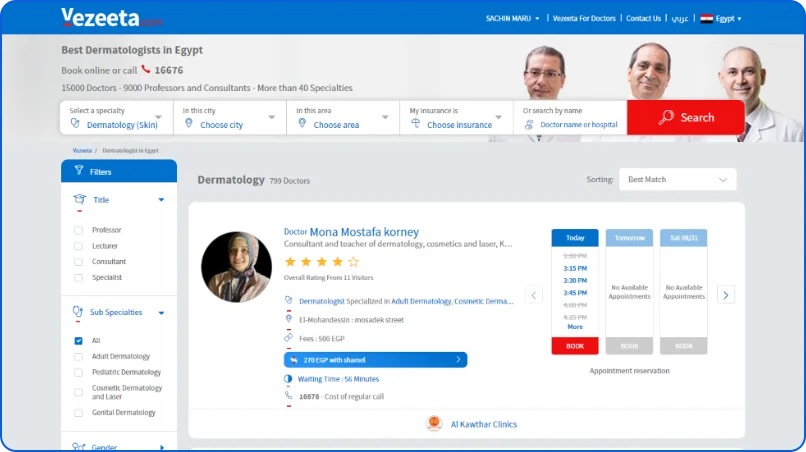Click the doctor search person icon
806x452 pixels.
point(529,124)
